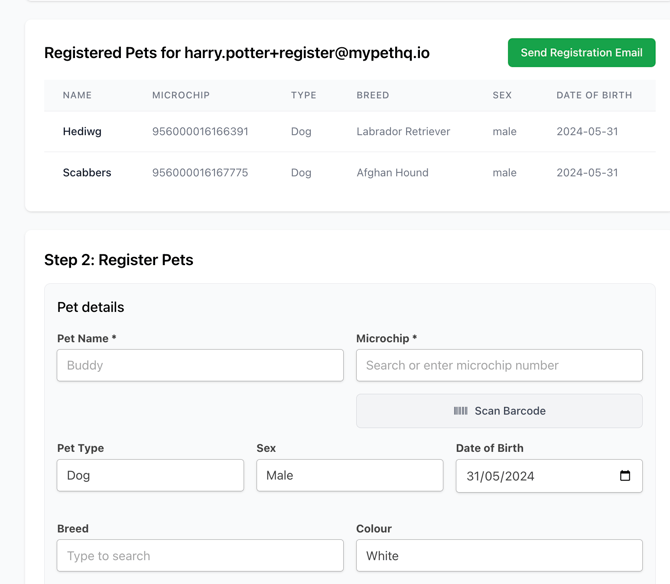
Task: Click the Breed type-to-search field
Action: click(200, 555)
